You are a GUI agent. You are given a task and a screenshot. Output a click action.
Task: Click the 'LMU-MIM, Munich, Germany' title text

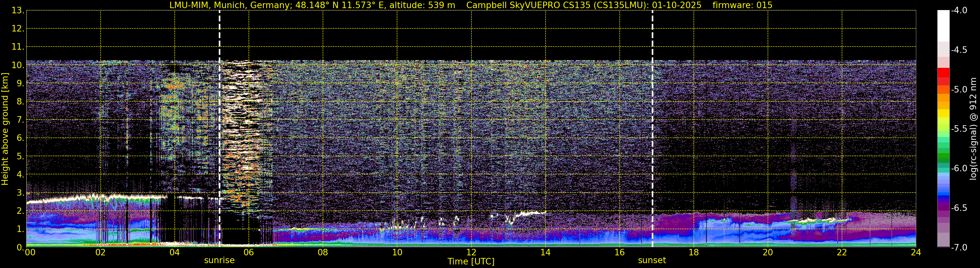[230, 5]
